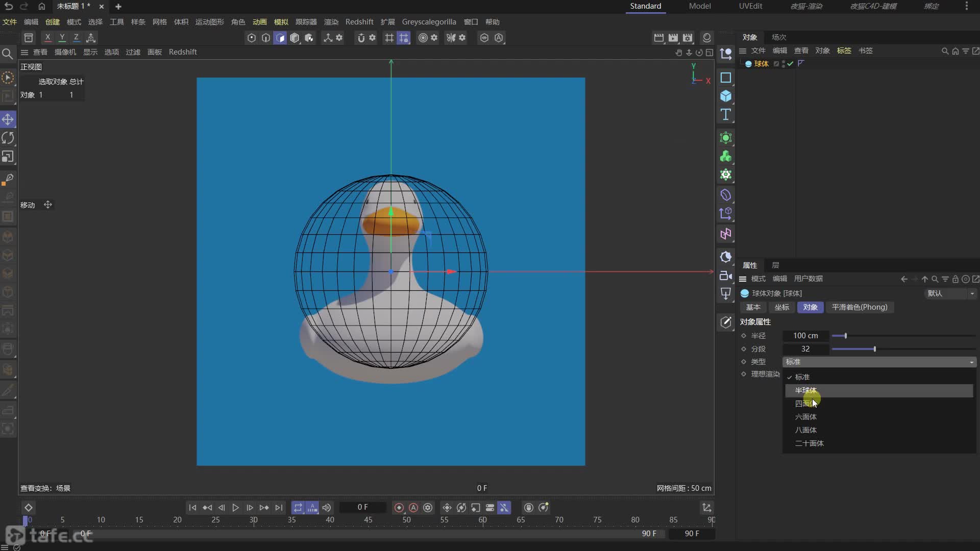Viewport: 980px width, 551px height.
Task: Select checked 标准 type option
Action: click(878, 377)
